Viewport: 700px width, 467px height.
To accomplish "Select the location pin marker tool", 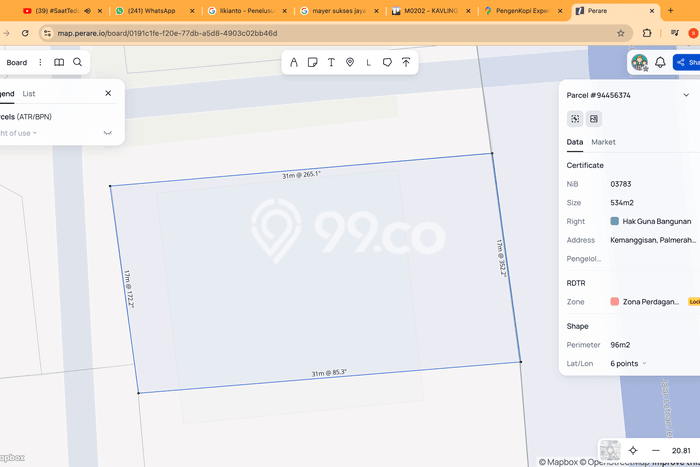I will pyautogui.click(x=350, y=63).
